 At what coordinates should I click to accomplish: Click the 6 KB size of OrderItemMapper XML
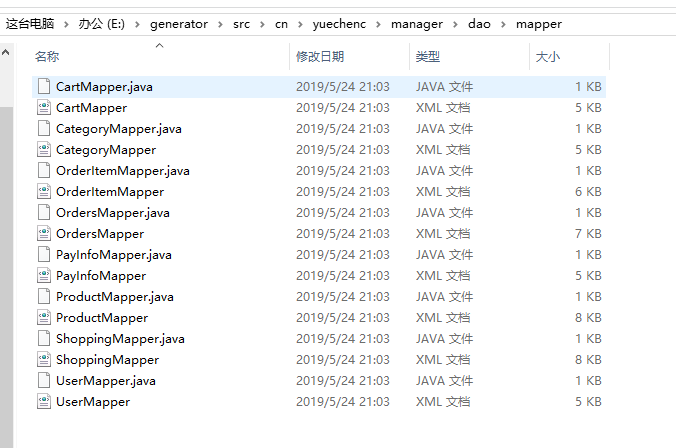588,191
